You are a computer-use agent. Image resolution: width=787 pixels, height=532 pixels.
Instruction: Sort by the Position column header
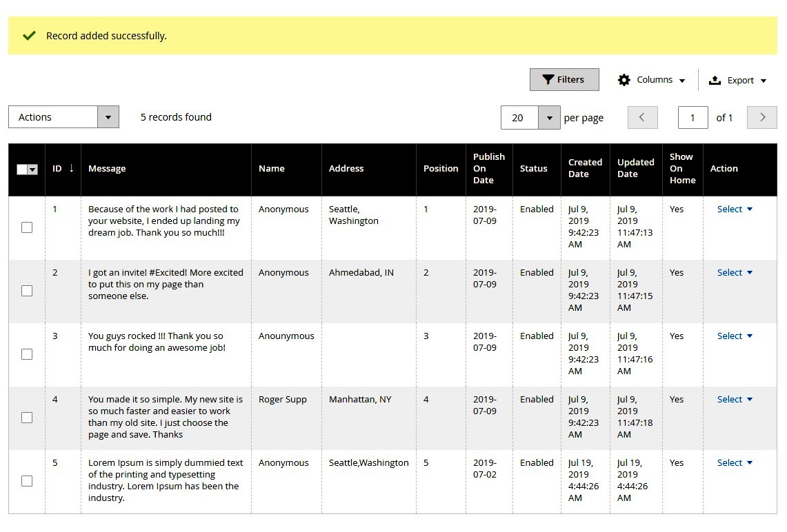441,169
